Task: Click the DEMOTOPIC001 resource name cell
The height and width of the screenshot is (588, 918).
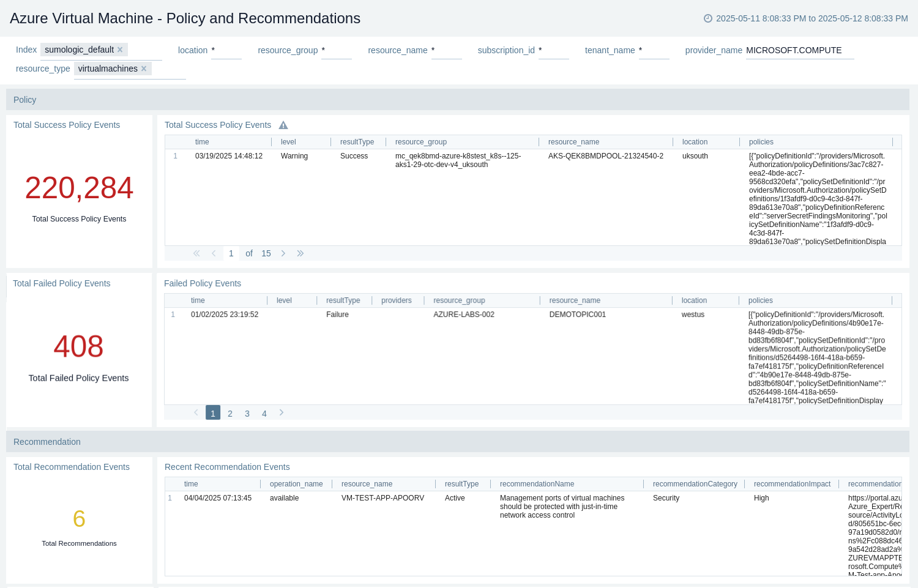Action: click(578, 314)
